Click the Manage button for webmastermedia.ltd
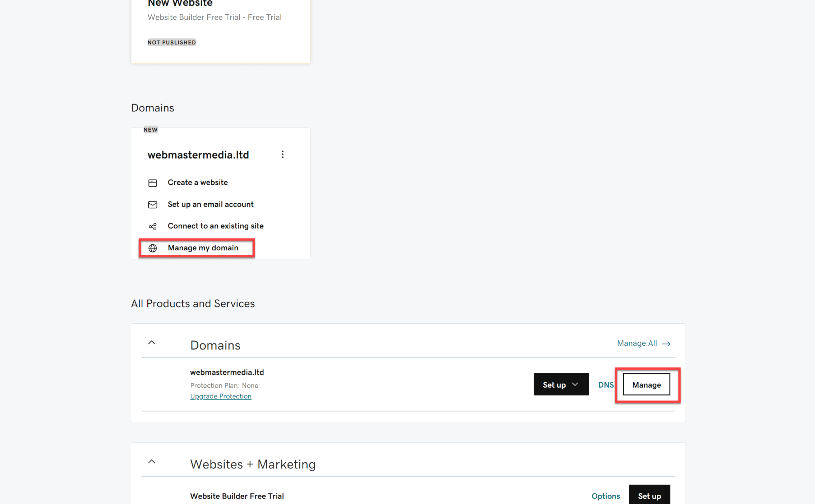The image size is (815, 504). pyautogui.click(x=646, y=384)
